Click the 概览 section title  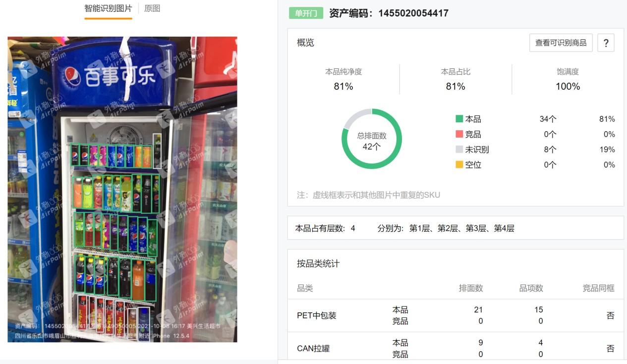(305, 43)
